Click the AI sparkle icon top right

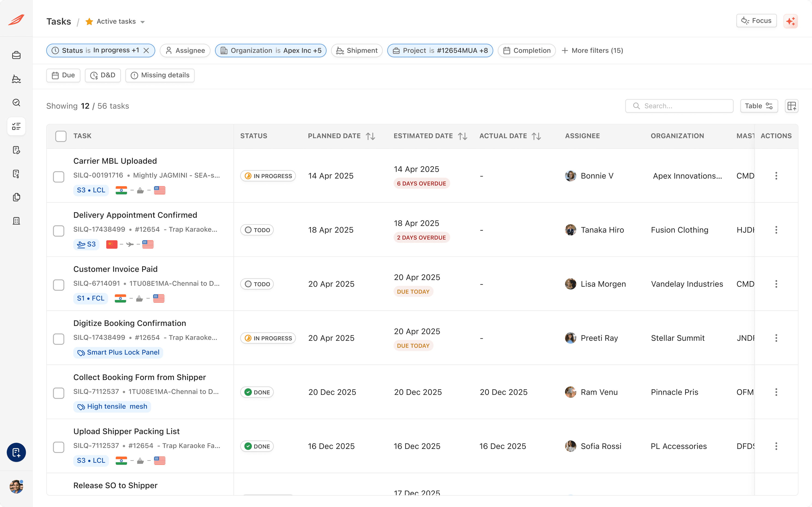coord(791,21)
